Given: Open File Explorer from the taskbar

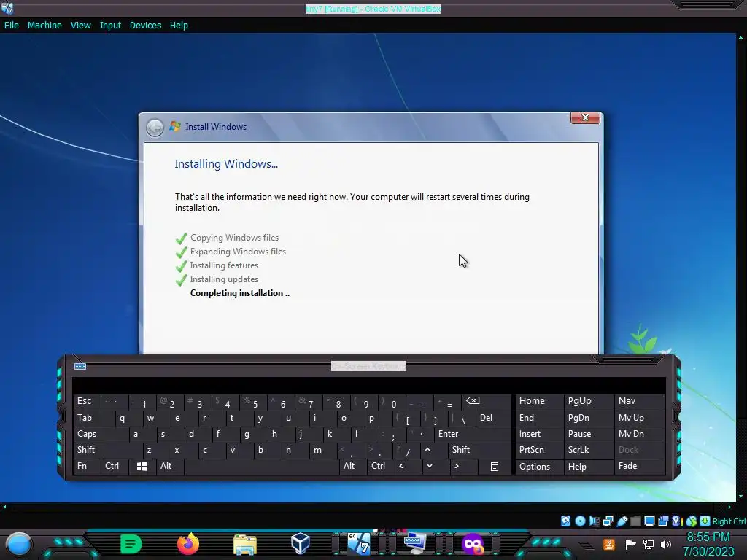Looking at the screenshot, I should [x=245, y=544].
